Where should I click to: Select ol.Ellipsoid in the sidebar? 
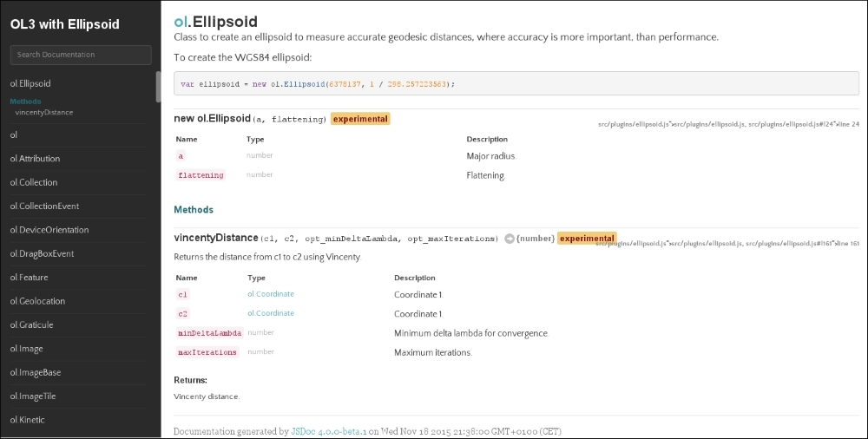click(30, 83)
